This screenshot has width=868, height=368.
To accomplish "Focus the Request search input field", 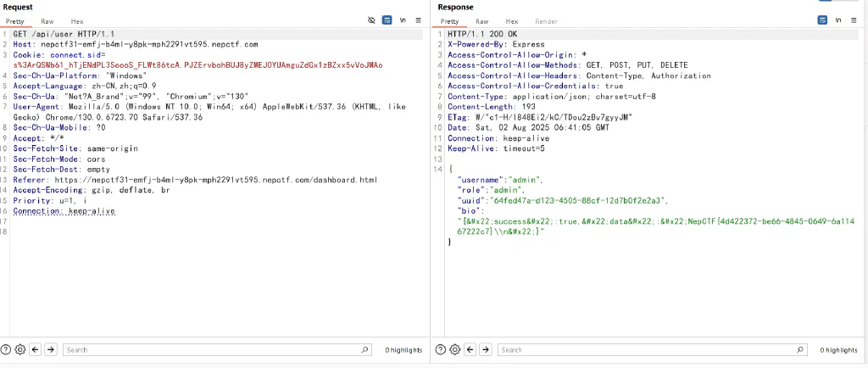I will tap(217, 349).
